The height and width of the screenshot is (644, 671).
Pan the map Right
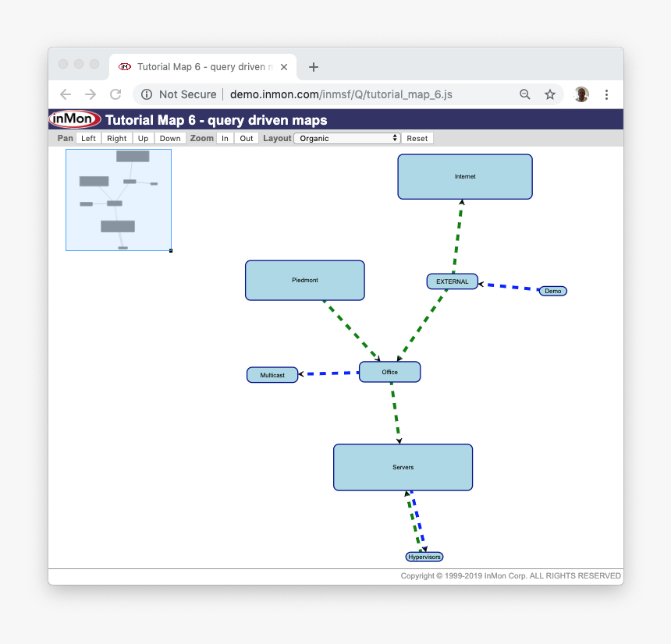click(x=116, y=138)
